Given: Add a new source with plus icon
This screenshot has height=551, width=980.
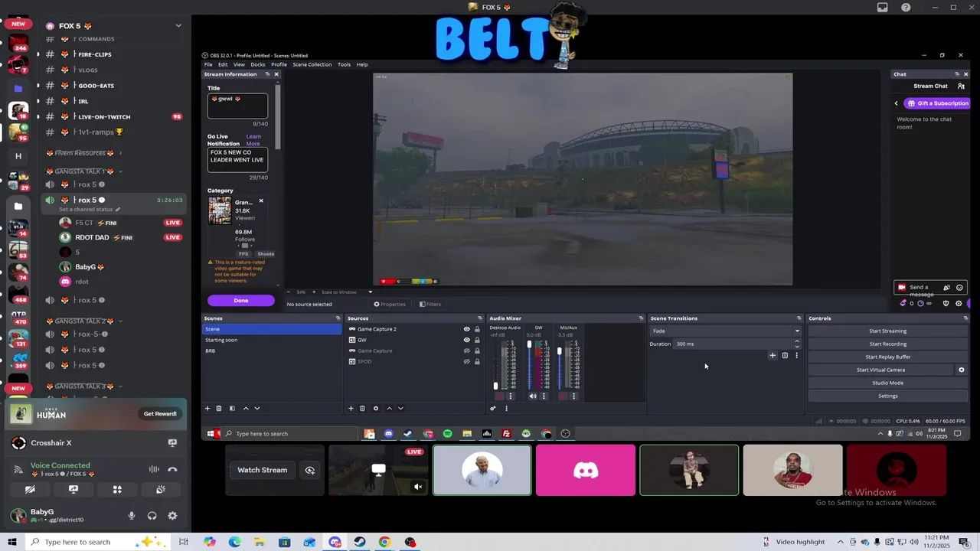Looking at the screenshot, I should (351, 408).
